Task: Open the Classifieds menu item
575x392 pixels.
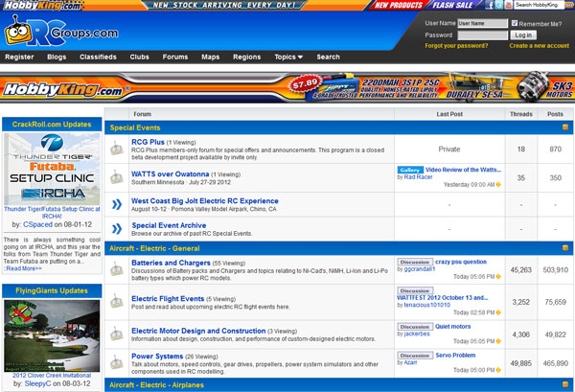Action: (98, 57)
